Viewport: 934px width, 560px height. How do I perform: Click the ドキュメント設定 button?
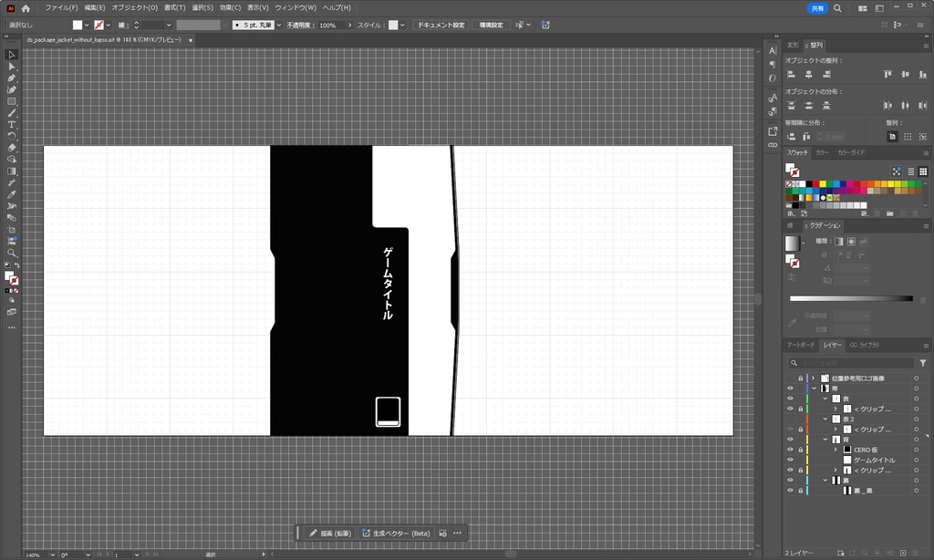click(441, 25)
